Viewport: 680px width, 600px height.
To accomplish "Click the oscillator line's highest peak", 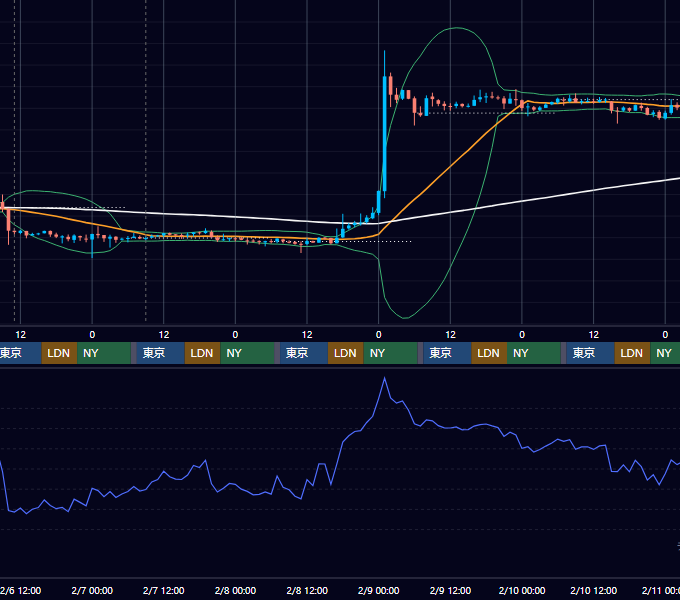I will 384,378.
